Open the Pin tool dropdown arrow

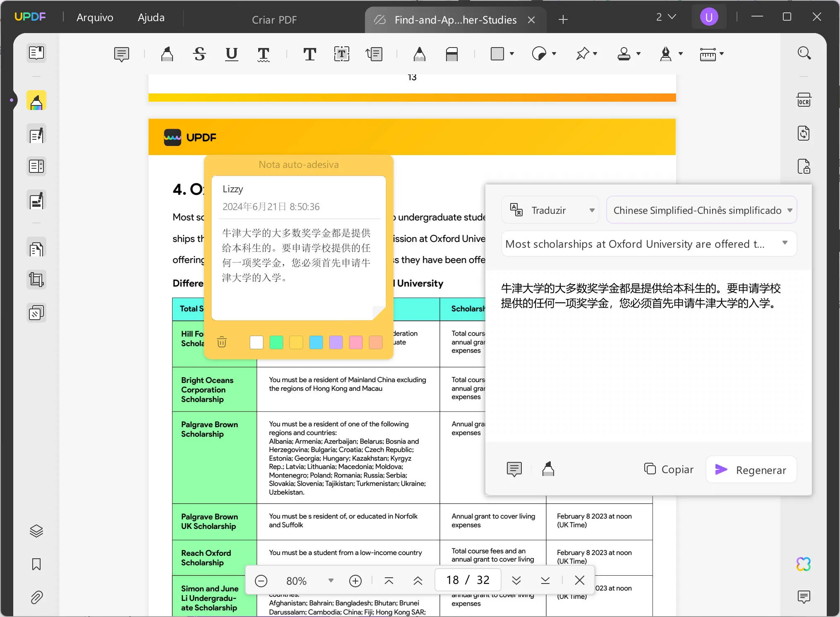595,54
